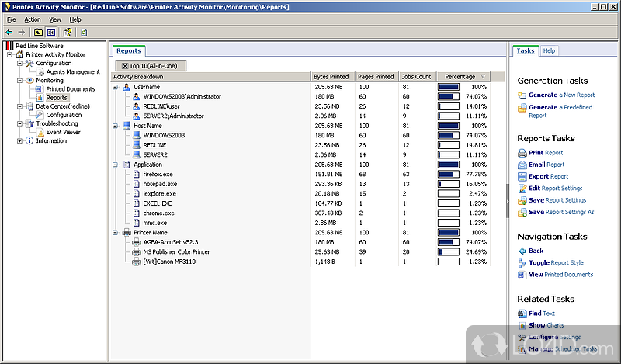
Task: Click the Email Report envelope icon
Action: [522, 165]
